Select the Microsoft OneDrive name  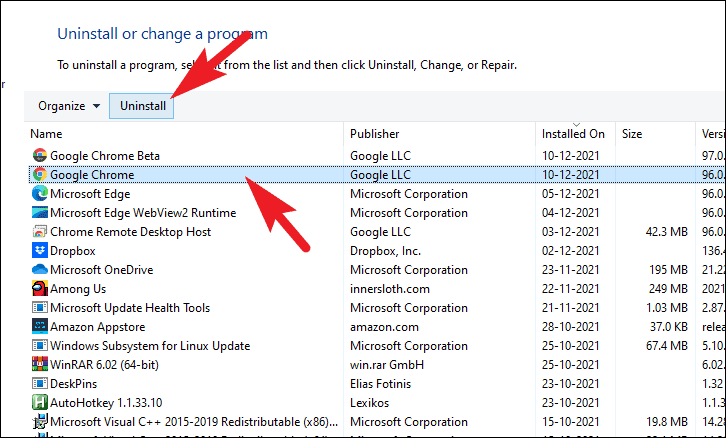101,269
